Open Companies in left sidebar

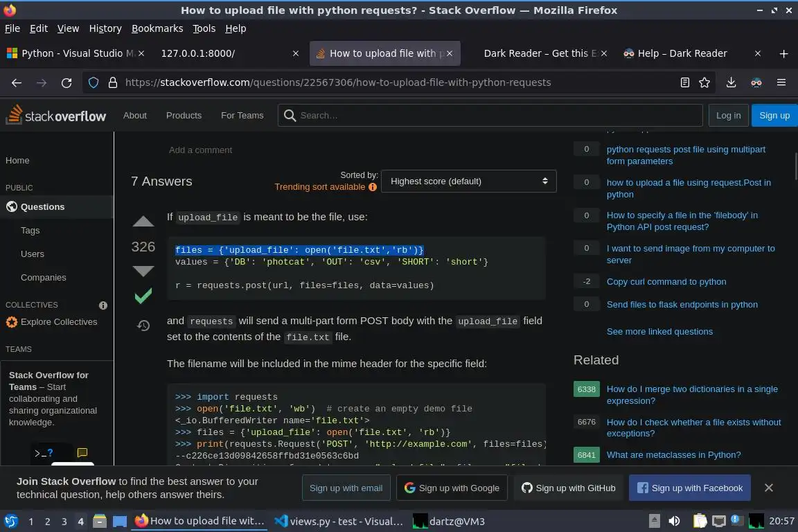point(43,278)
